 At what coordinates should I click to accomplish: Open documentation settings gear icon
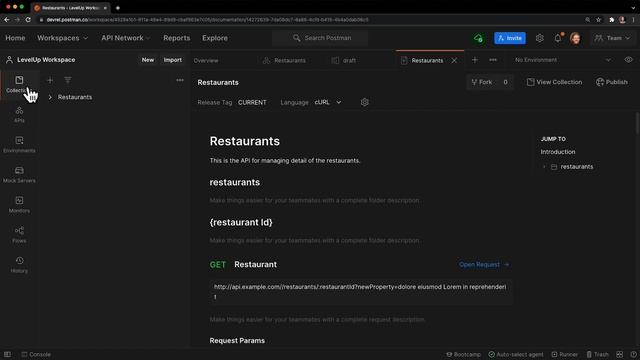point(364,102)
